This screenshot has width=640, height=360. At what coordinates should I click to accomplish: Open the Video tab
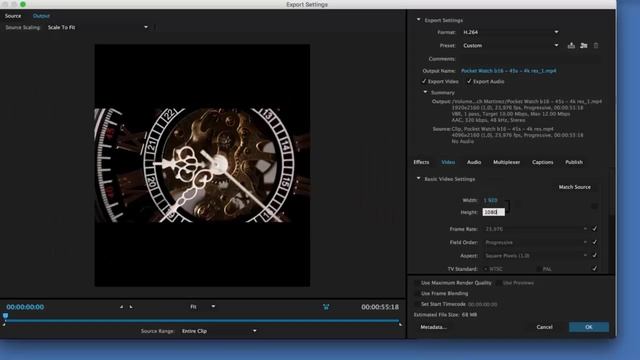[448, 162]
